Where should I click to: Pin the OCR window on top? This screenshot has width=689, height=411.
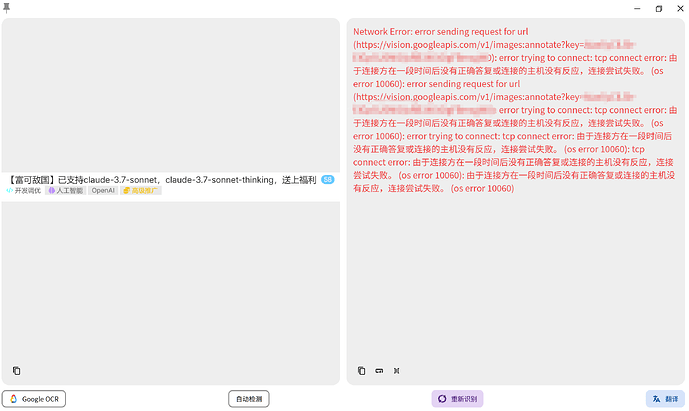click(6, 8)
